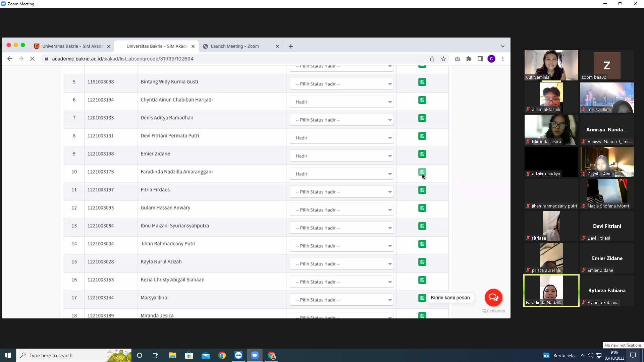Viewport: 644px width, 362px height.
Task: Select Ryfarza Fabiana participant tile
Action: [x=607, y=291]
